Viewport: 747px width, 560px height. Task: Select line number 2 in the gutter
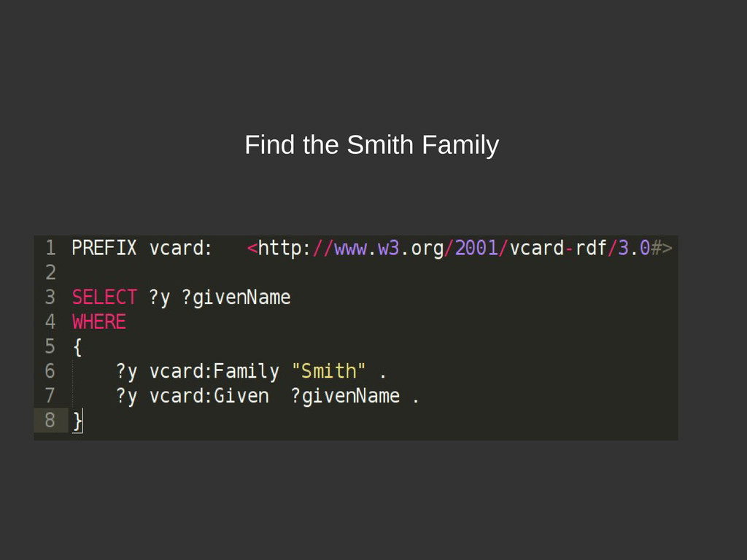click(x=50, y=273)
